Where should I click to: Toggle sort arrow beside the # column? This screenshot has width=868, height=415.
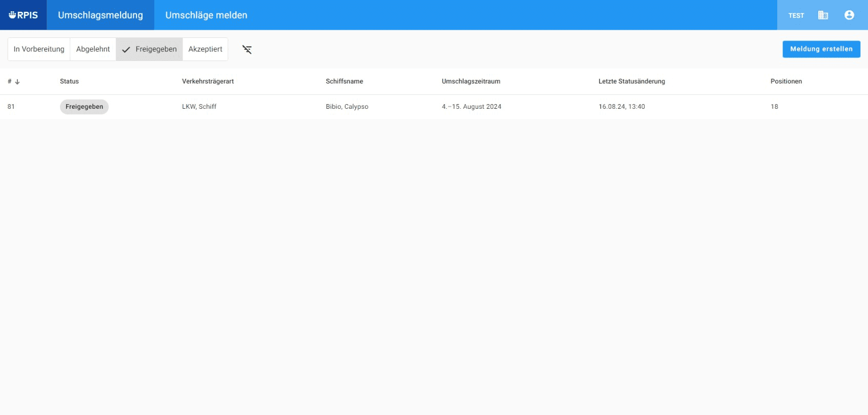pyautogui.click(x=17, y=82)
